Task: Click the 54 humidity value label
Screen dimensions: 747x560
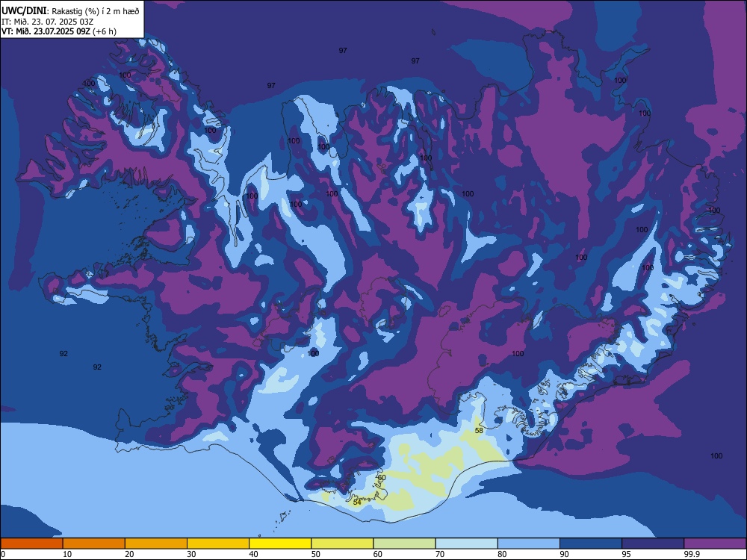Action: click(357, 503)
